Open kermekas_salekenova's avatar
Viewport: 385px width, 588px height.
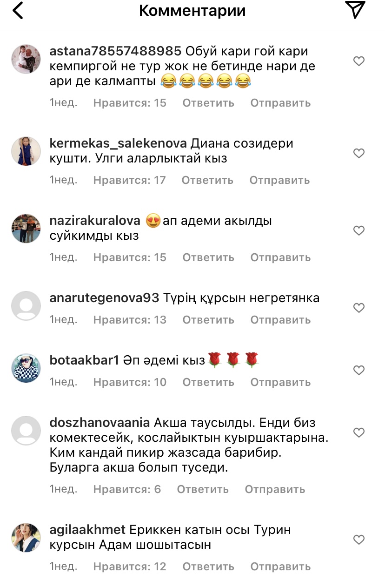(x=26, y=151)
